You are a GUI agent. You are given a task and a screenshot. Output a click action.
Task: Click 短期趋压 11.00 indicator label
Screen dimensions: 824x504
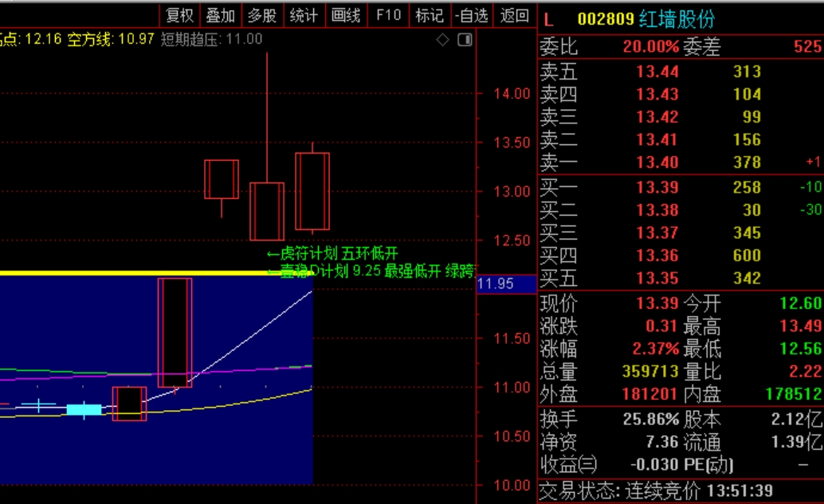click(211, 39)
